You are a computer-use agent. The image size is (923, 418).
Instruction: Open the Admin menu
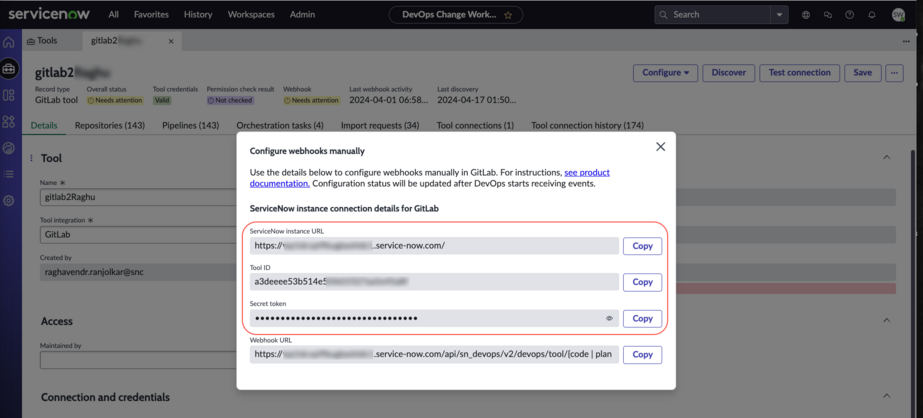(303, 15)
